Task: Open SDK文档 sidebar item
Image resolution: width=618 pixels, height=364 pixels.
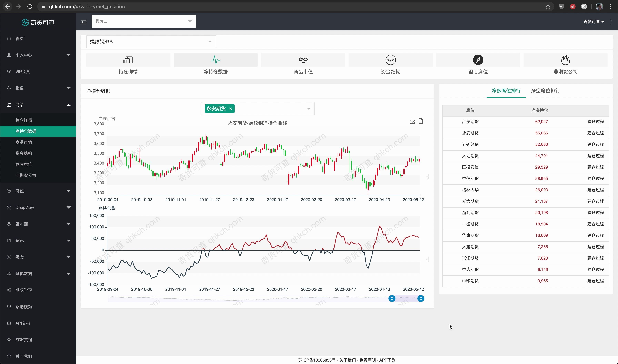Action: 38,340
